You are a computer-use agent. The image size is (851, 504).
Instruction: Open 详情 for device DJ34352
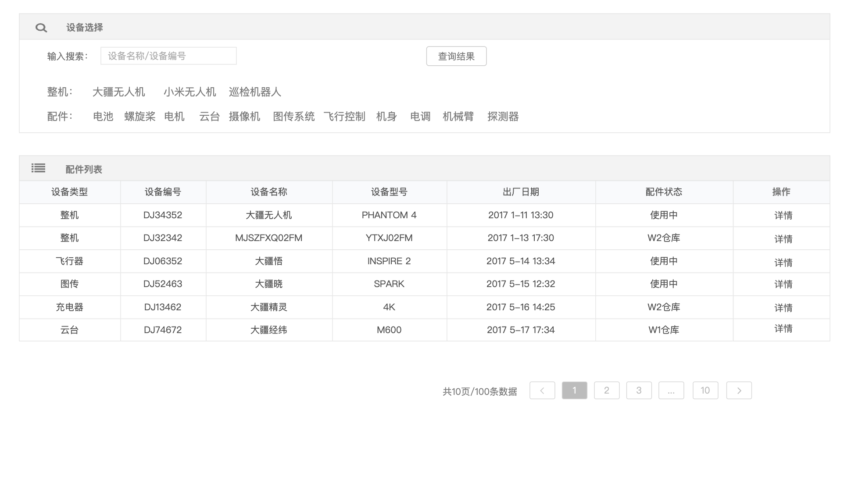pyautogui.click(x=783, y=216)
